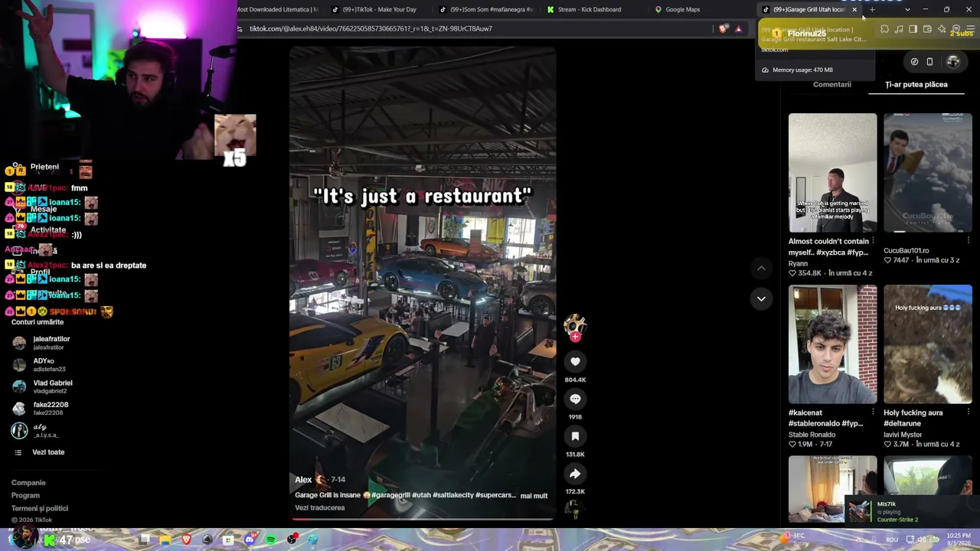The height and width of the screenshot is (551, 980).
Task: Open Spotify from the taskbar
Action: (270, 540)
